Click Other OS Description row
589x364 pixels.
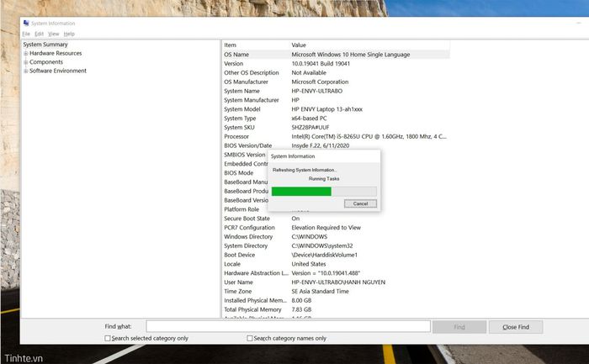[x=336, y=72]
